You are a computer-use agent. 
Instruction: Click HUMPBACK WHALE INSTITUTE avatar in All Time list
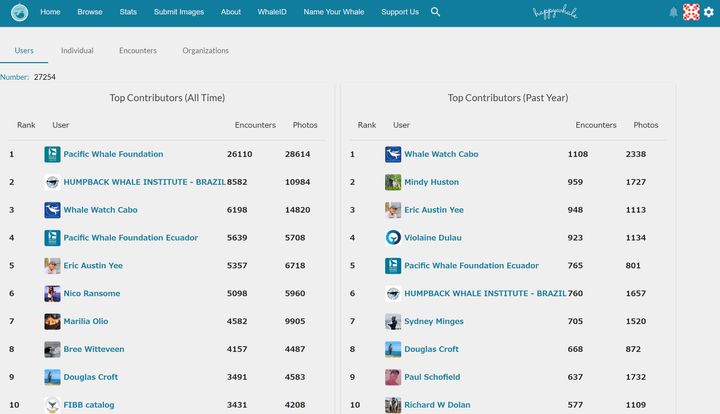tap(52, 182)
